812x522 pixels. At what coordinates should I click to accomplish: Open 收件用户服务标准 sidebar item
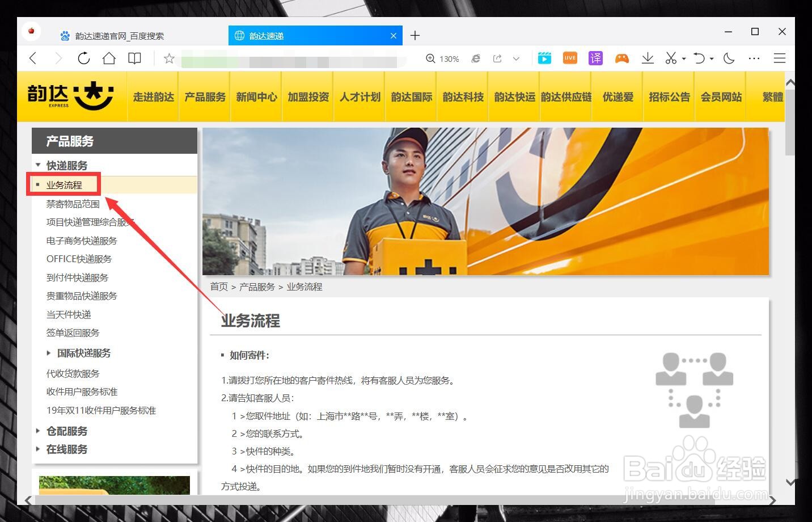pyautogui.click(x=82, y=392)
